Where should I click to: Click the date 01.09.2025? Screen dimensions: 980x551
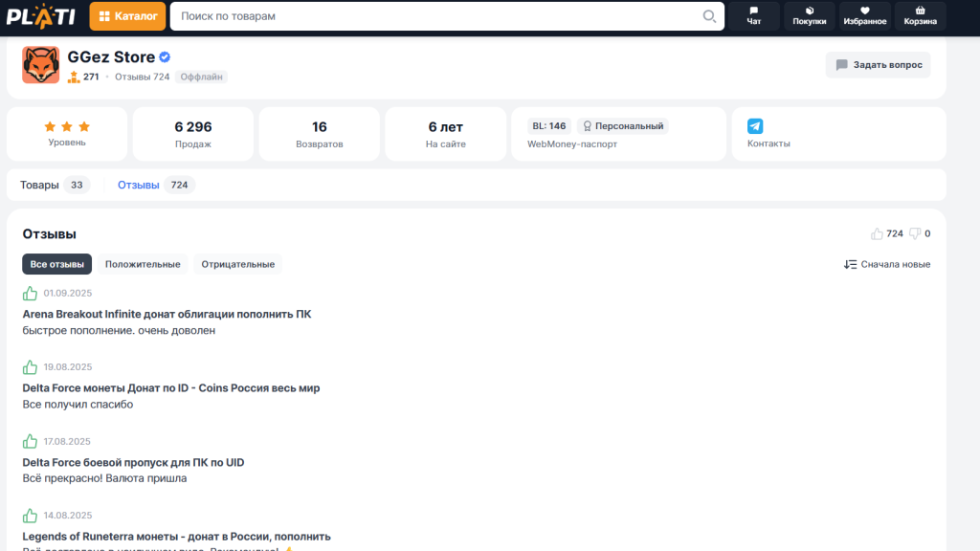(68, 293)
